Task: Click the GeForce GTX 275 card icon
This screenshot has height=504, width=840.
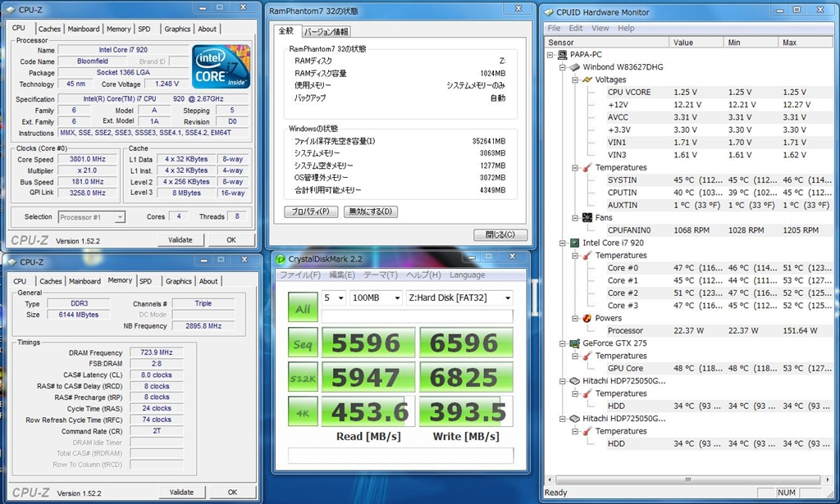Action: [x=574, y=343]
